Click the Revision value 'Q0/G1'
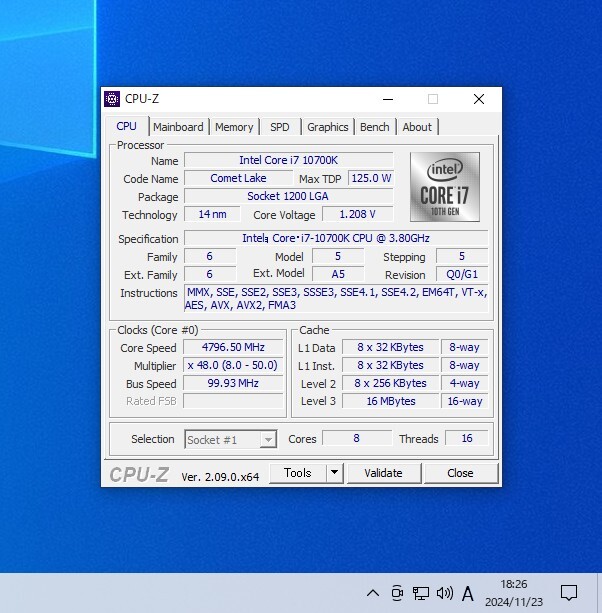This screenshot has height=613, width=602. pos(462,274)
